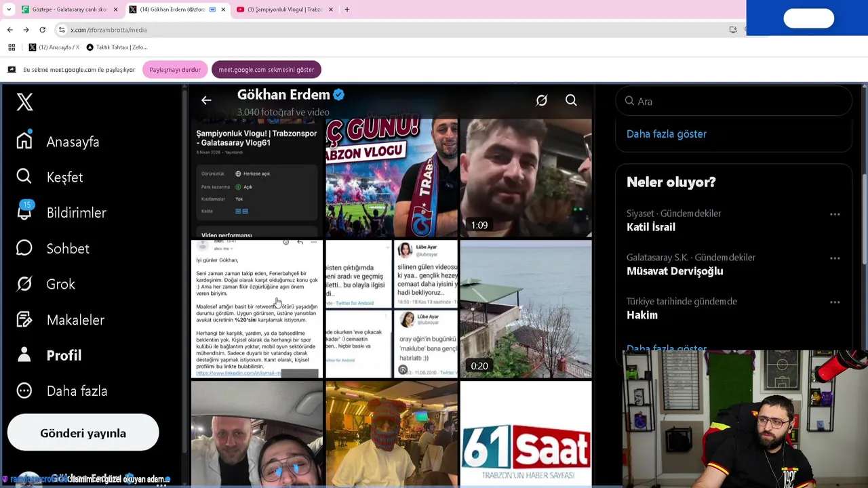868x488 pixels.
Task: Open the browser apps grid icon
Action: (12, 47)
